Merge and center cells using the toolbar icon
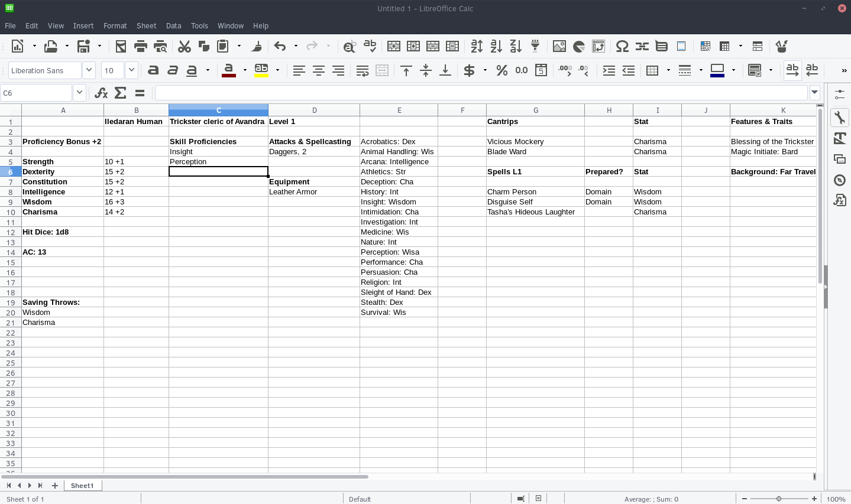851x504 pixels. pyautogui.click(x=382, y=70)
